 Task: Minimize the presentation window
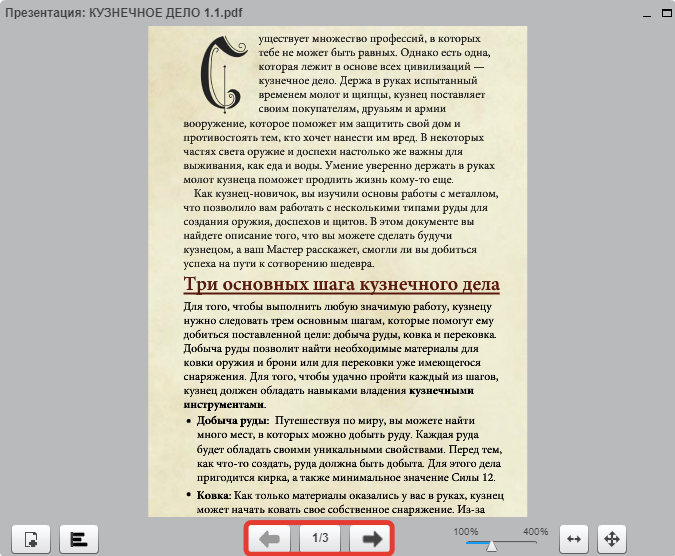pos(647,14)
